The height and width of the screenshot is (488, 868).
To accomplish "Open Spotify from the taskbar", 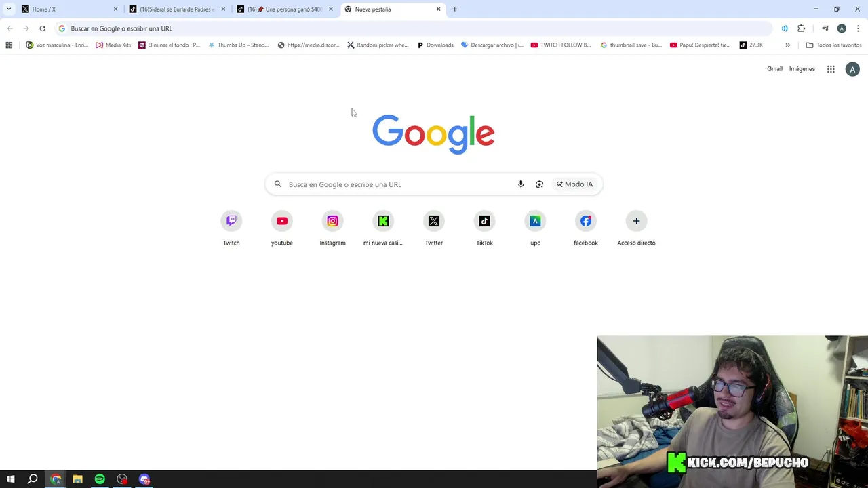I will (x=100, y=479).
